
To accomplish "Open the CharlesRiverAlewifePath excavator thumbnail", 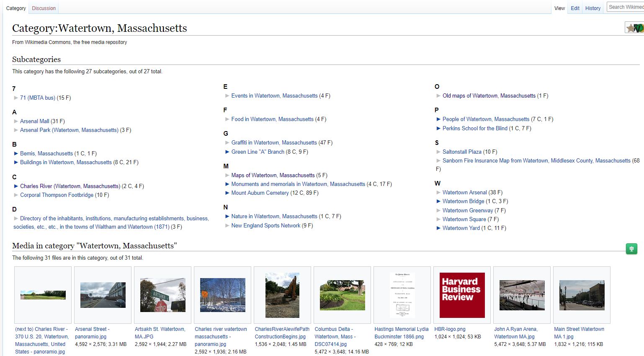I will pyautogui.click(x=282, y=295).
